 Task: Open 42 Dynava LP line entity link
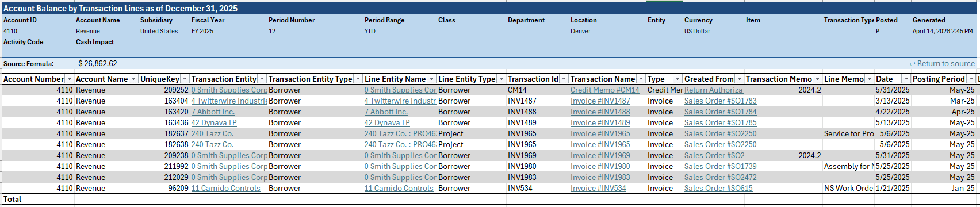[387, 122]
